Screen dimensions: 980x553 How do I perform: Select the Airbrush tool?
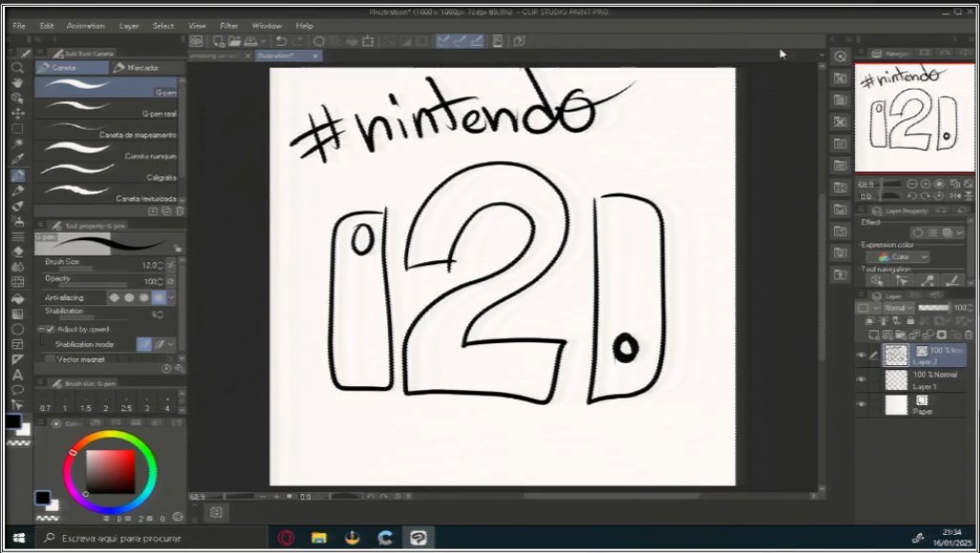click(x=17, y=221)
